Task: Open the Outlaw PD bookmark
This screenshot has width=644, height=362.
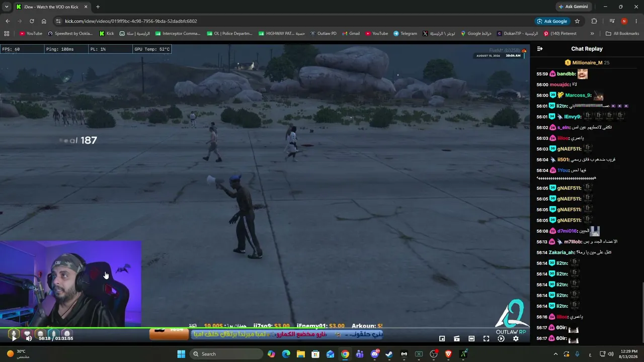Action: 323,34
